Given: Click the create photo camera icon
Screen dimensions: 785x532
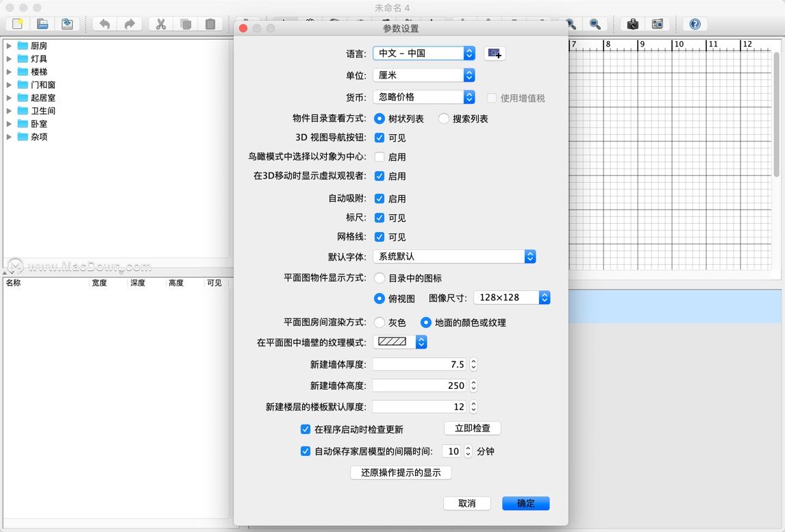Looking at the screenshot, I should click(x=633, y=23).
